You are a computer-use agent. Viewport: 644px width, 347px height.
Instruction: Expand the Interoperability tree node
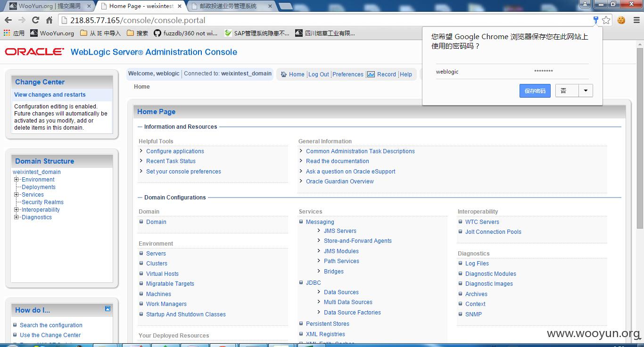click(17, 210)
